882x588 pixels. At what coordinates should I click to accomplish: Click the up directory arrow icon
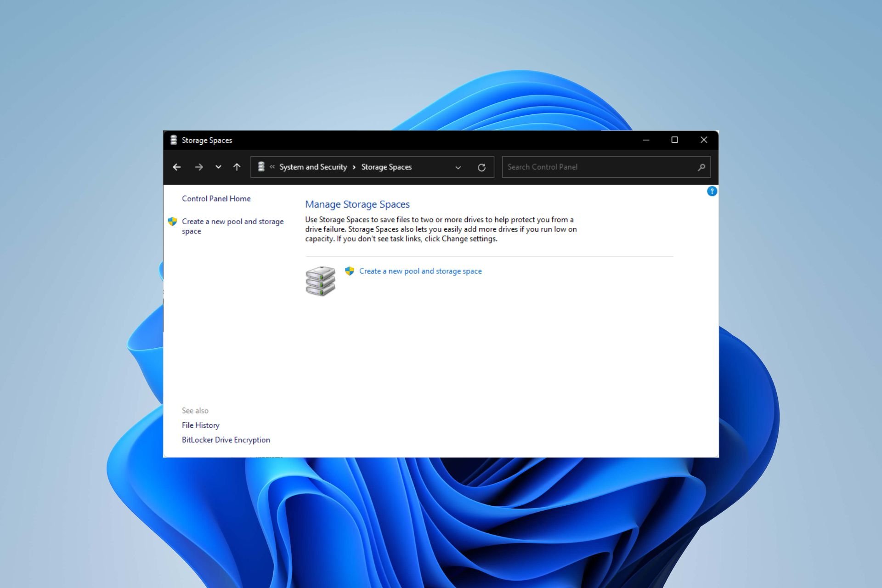click(237, 167)
